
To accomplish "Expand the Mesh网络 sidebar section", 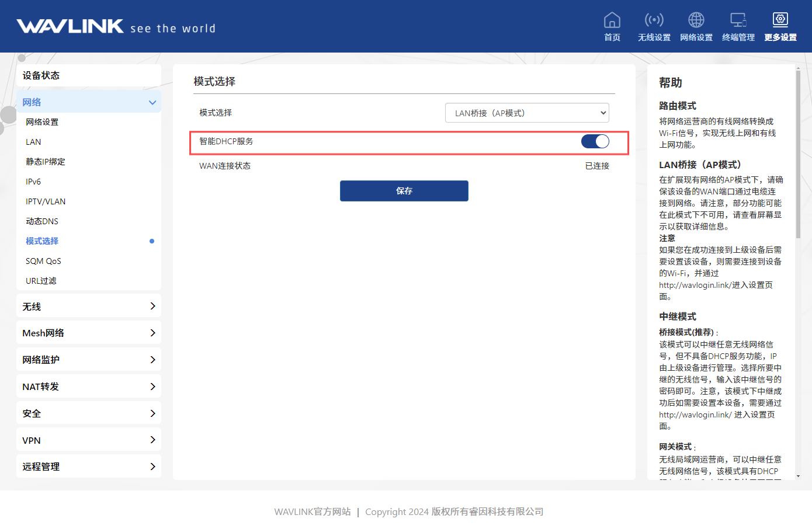I will [89, 333].
